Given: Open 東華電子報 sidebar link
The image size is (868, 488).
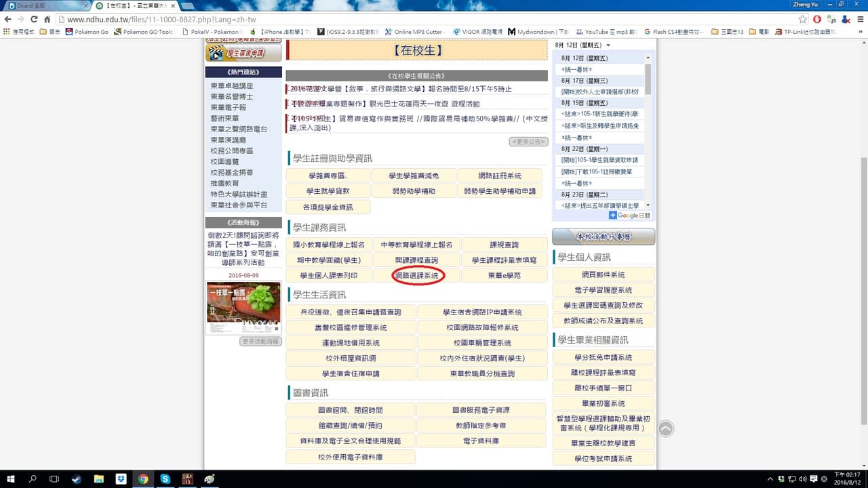Looking at the screenshot, I should [x=228, y=107].
